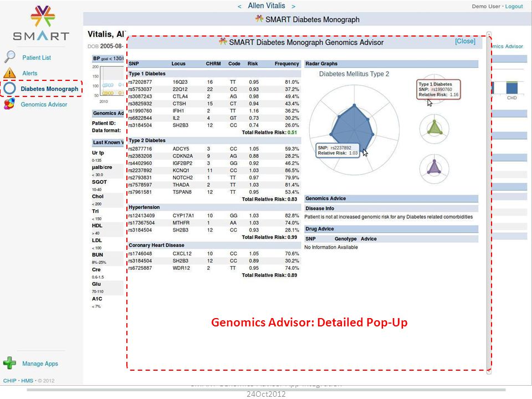Image resolution: width=532 pixels, height=399 pixels.
Task: Close the Genomics Advisor pop-up
Action: (465, 42)
